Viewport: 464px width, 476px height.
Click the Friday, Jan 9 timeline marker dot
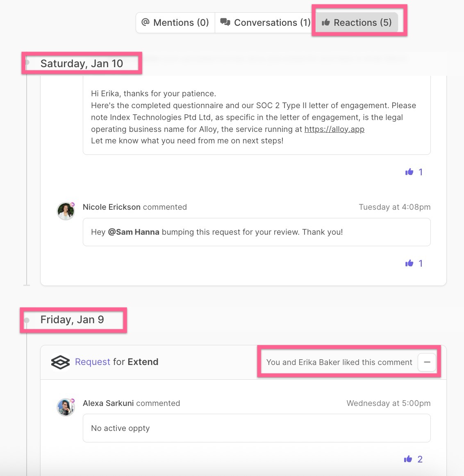click(x=27, y=320)
